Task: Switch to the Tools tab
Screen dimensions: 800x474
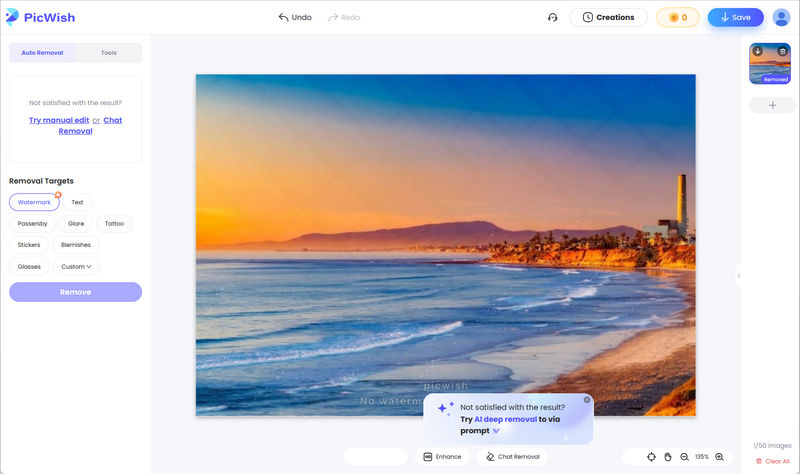Action: click(x=108, y=52)
